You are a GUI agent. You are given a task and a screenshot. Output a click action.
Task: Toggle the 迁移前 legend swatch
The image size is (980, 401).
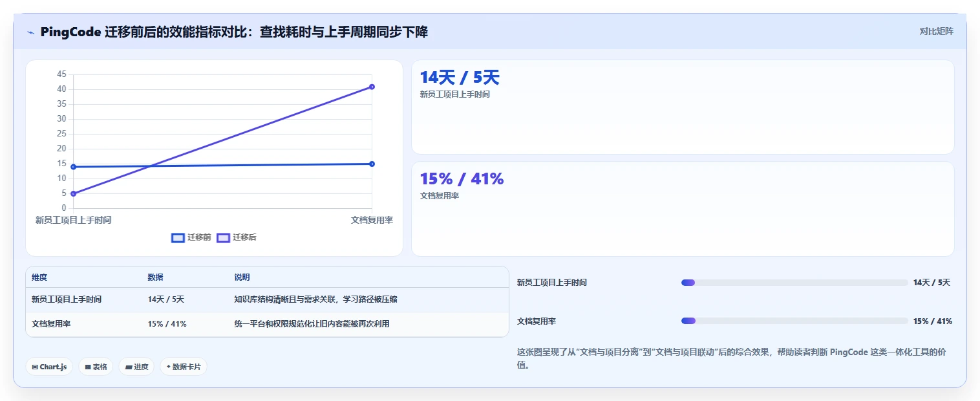click(178, 237)
